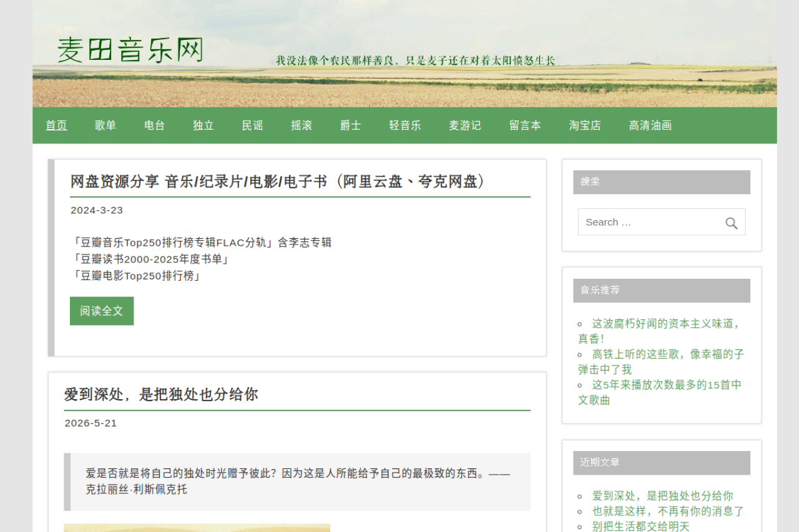This screenshot has width=799, height=532.
Task: Open recent post 也就是这样，不再有你的消息了
Action: 669,511
